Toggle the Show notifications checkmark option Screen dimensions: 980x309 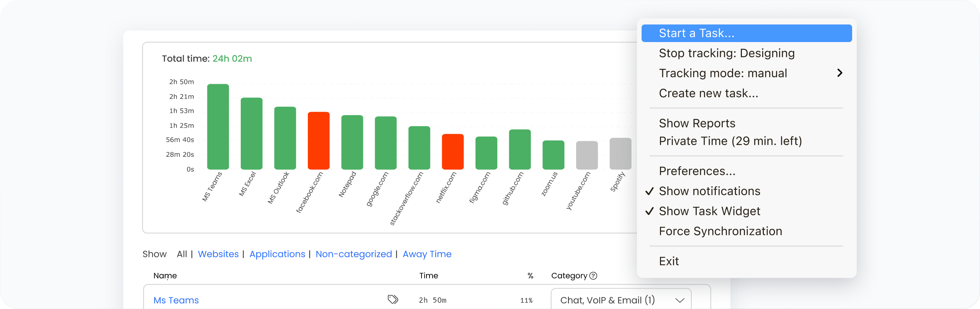tap(709, 191)
